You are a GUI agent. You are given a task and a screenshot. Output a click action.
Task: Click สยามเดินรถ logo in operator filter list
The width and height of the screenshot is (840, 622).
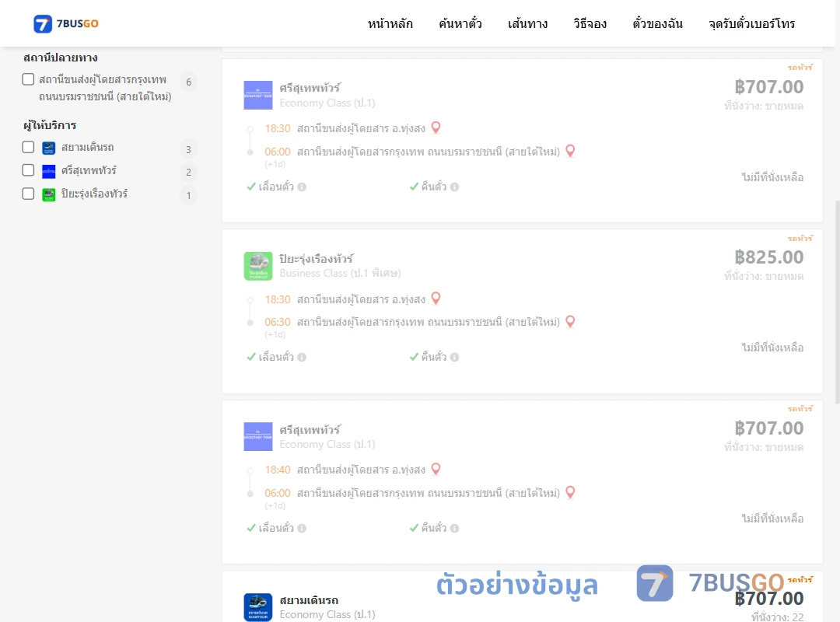click(x=49, y=149)
